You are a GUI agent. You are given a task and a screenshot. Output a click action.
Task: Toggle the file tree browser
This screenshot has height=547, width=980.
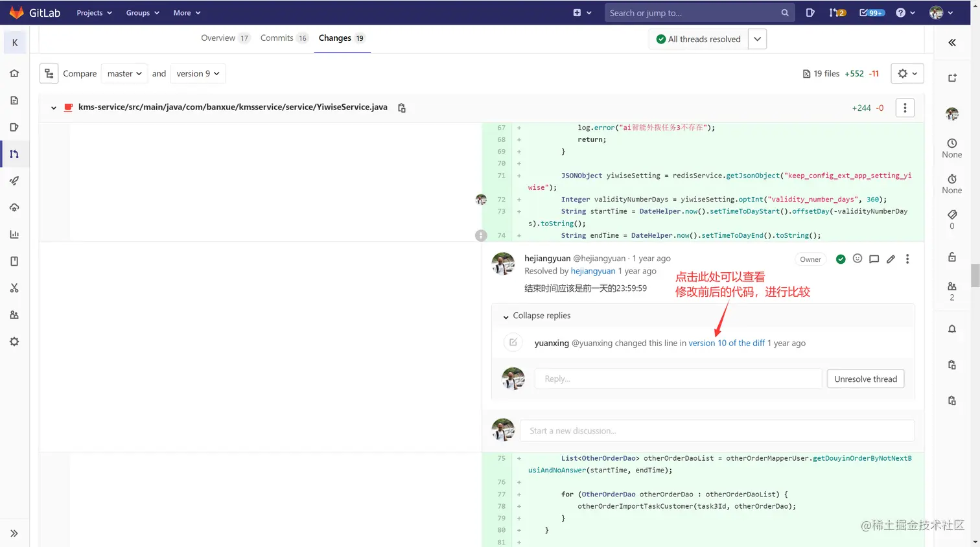49,74
